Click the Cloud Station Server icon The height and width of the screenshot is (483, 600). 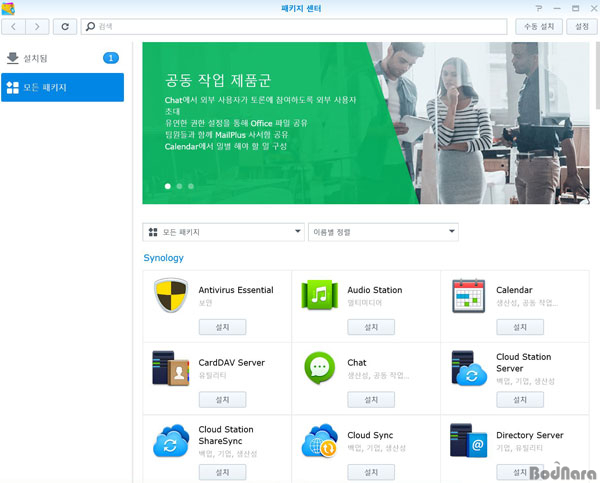pyautogui.click(x=469, y=368)
